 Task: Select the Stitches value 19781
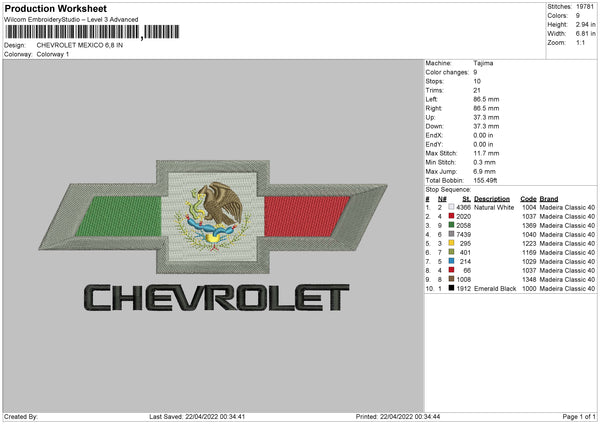pos(585,7)
